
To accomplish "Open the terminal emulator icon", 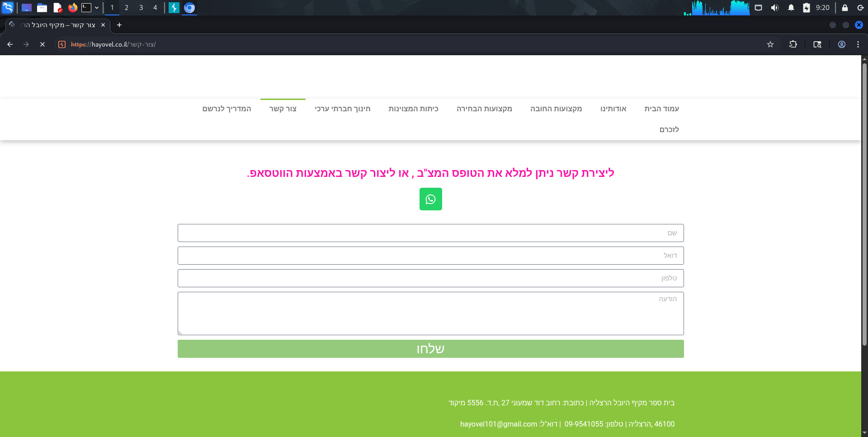I will click(x=86, y=8).
